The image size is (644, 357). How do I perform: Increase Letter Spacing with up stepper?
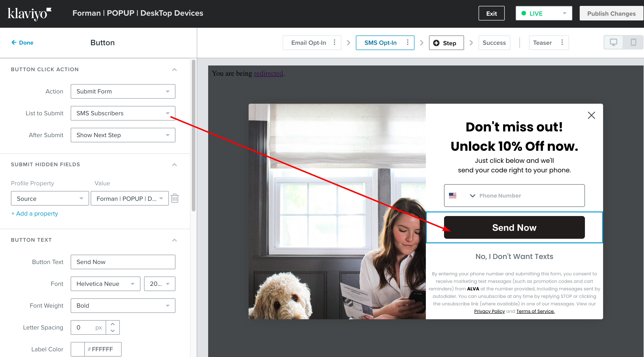pos(113,324)
